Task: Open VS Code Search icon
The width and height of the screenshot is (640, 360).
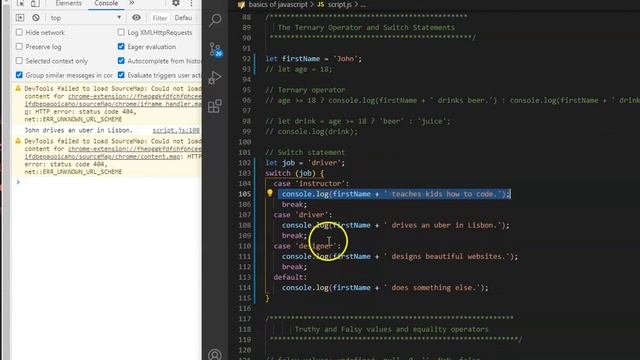Action: pos(215,20)
